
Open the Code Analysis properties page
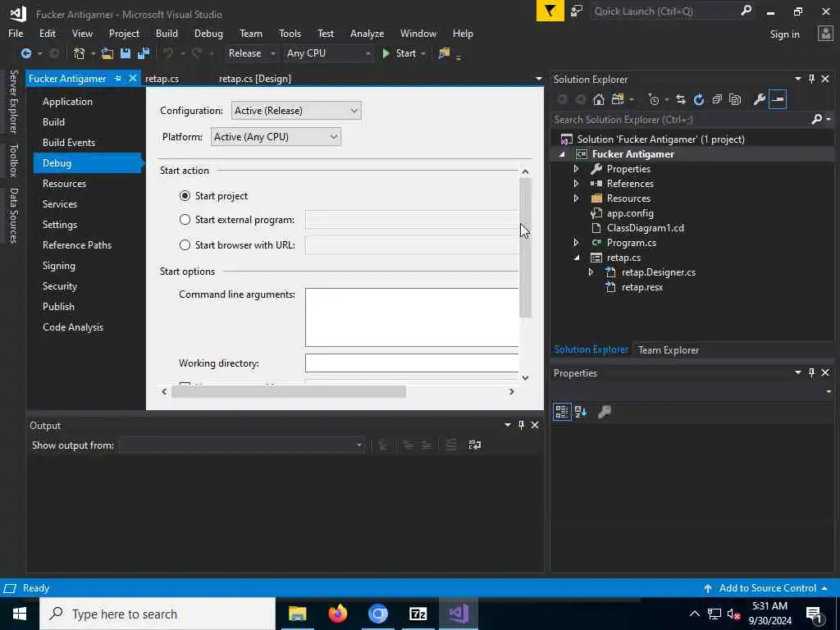(73, 327)
